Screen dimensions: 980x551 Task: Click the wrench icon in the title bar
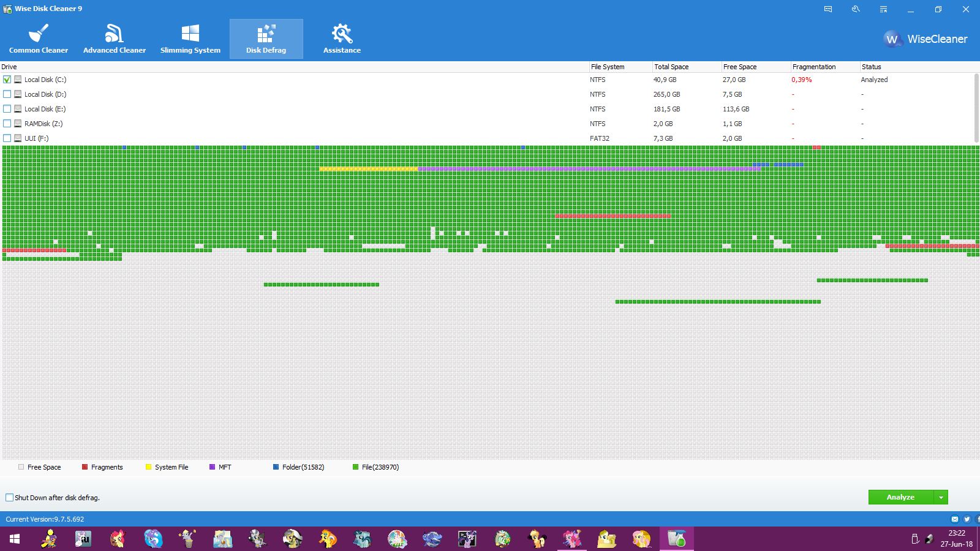click(x=856, y=9)
